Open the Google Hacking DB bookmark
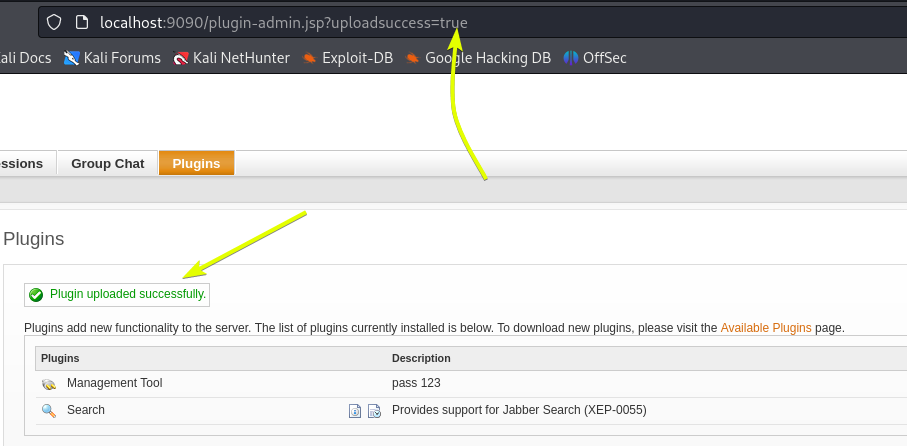The height and width of the screenshot is (446, 907). 487,58
